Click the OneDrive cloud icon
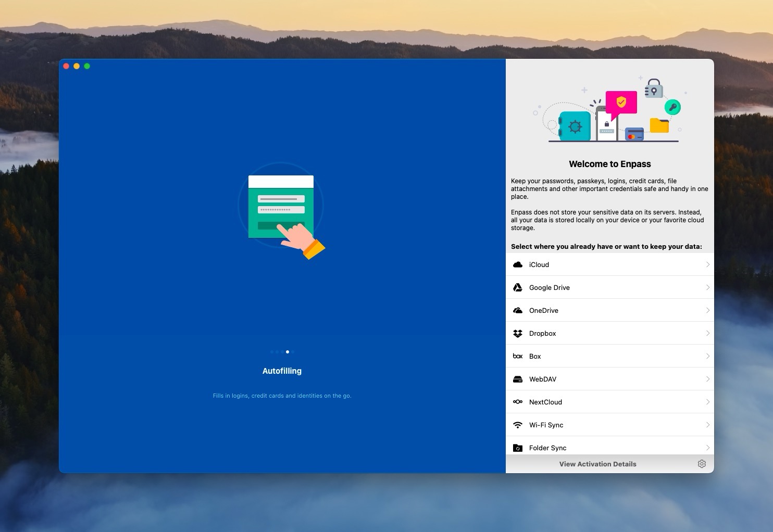Image resolution: width=773 pixels, height=532 pixels. click(x=518, y=310)
